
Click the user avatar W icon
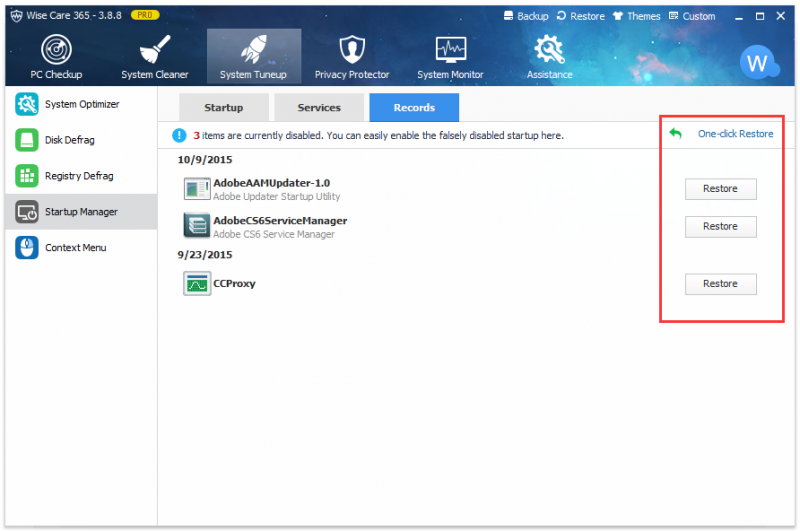click(x=759, y=62)
